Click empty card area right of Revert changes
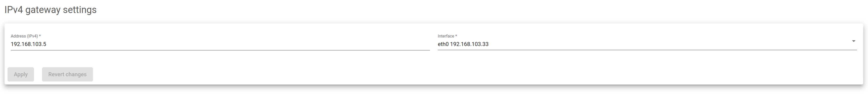The image size is (868, 97). (472, 74)
